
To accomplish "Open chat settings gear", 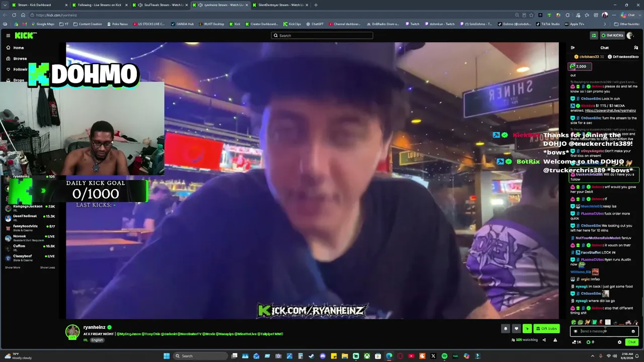I will click(619, 342).
